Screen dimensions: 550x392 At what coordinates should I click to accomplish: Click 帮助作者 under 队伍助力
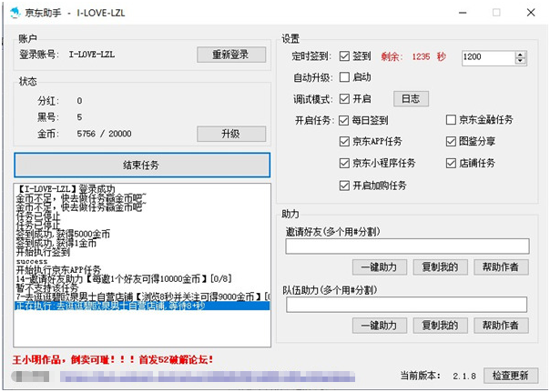(504, 326)
